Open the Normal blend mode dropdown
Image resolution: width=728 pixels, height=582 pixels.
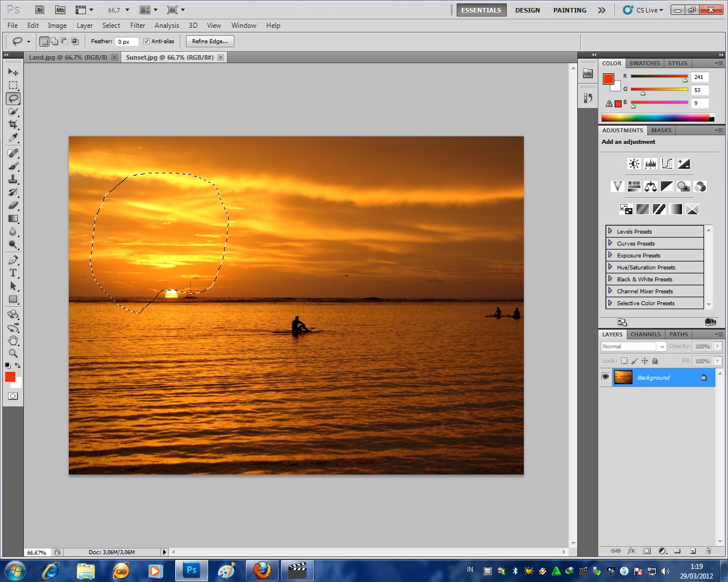pyautogui.click(x=634, y=346)
